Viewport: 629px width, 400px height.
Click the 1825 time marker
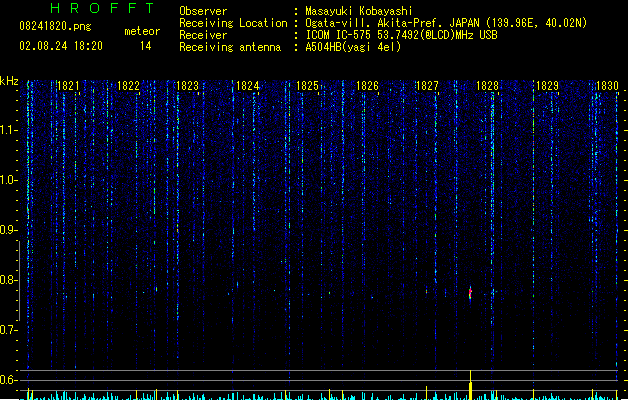point(307,86)
